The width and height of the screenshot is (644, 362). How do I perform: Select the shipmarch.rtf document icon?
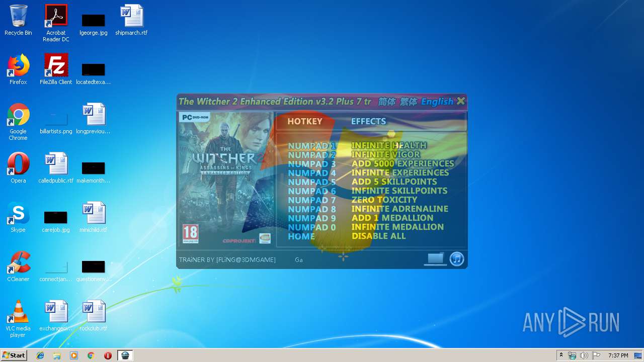tap(131, 20)
